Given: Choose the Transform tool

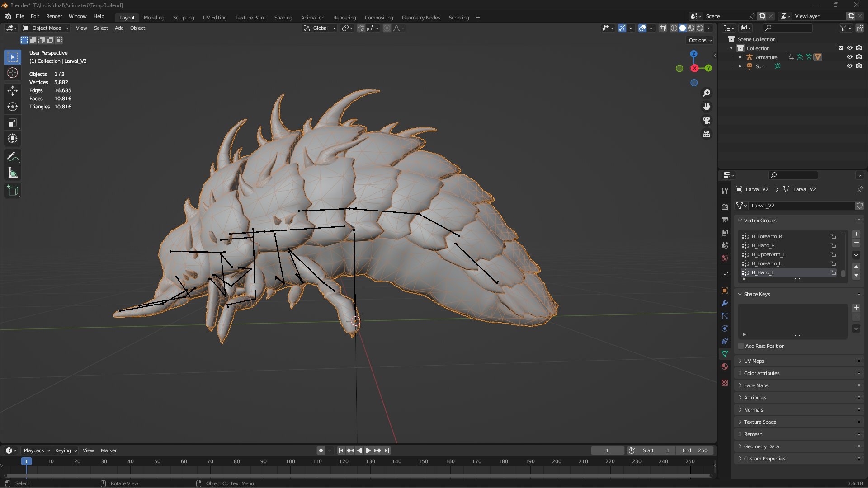Looking at the screenshot, I should coord(13,138).
